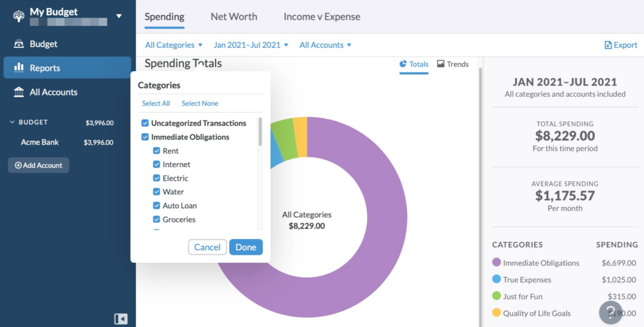Collapse the sidebar with the panel icon
644x327 pixels.
[121, 319]
